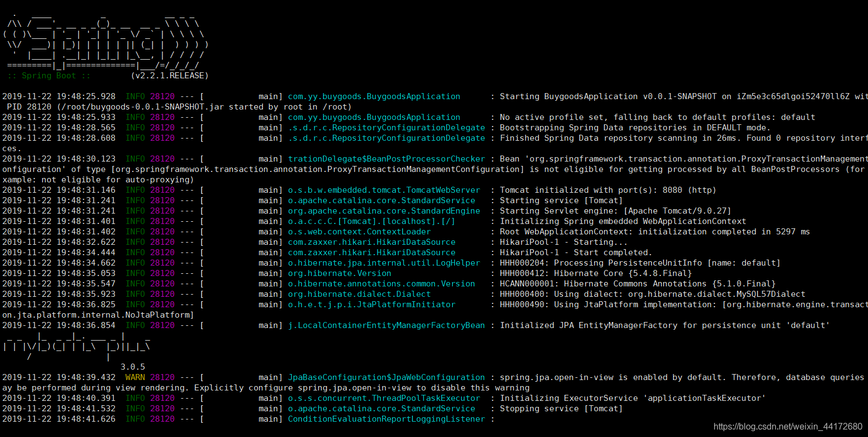Click 'HikariPool-1 - Starting...' message
Image resolution: width=868 pixels, height=437 pixels.
(x=564, y=242)
